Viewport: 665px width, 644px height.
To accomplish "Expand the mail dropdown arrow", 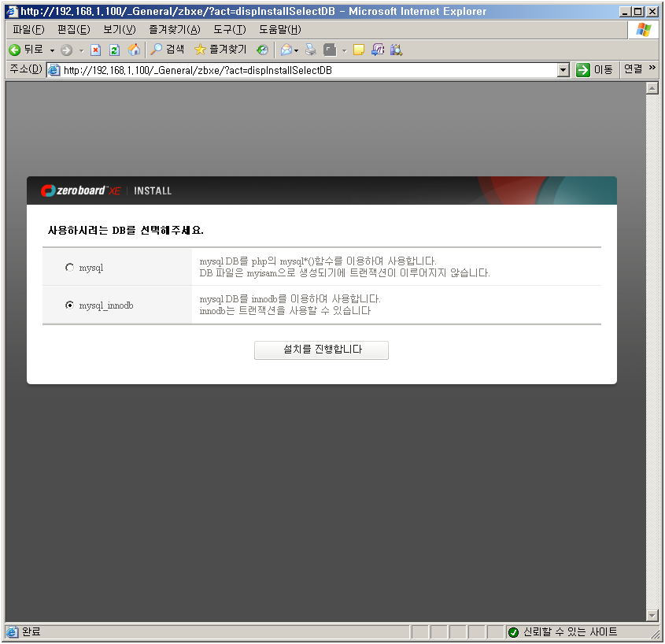I will 296,50.
